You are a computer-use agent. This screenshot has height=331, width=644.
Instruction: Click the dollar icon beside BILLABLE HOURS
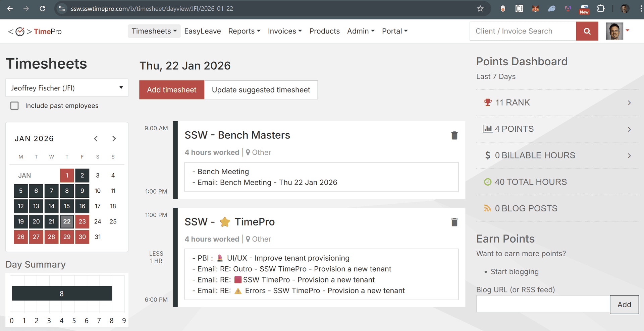[x=488, y=155]
